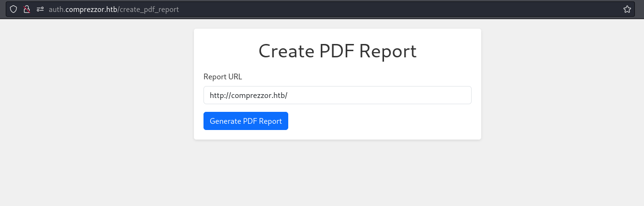Image resolution: width=644 pixels, height=206 pixels.
Task: Focus empty address bar space before the star
Action: coord(383,9)
